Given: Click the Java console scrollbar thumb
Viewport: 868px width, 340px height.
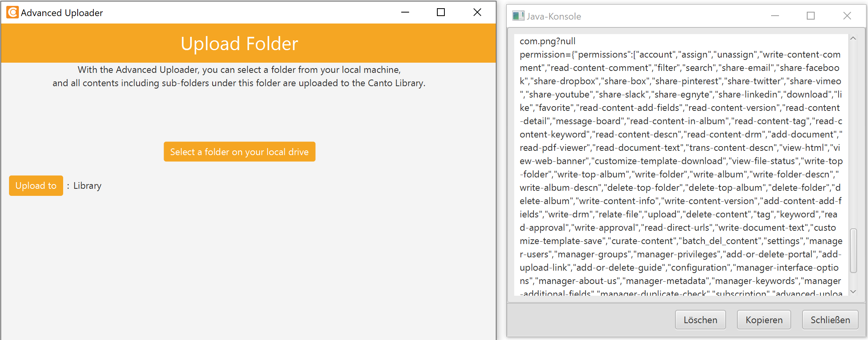Looking at the screenshot, I should coord(853,250).
